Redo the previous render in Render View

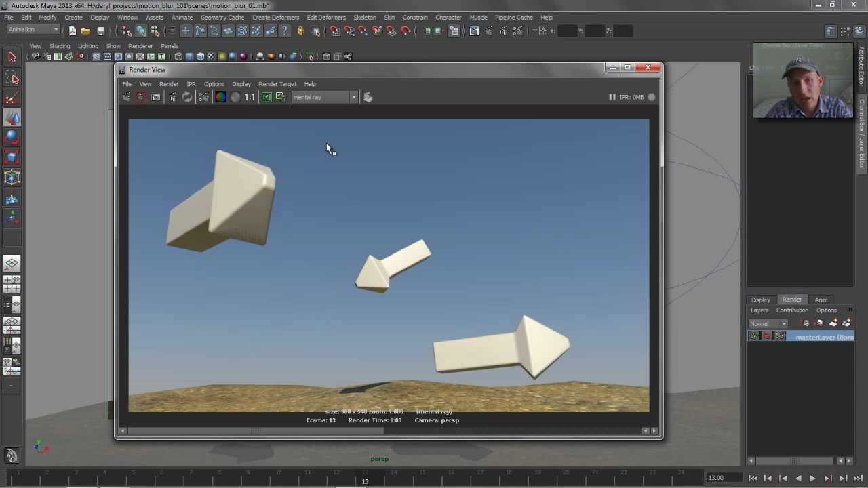pos(126,97)
